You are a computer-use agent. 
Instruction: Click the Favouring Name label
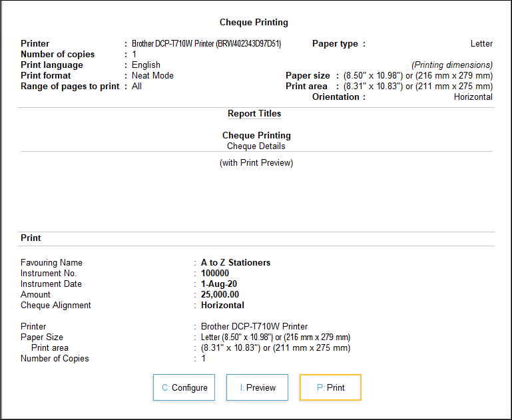click(x=51, y=263)
